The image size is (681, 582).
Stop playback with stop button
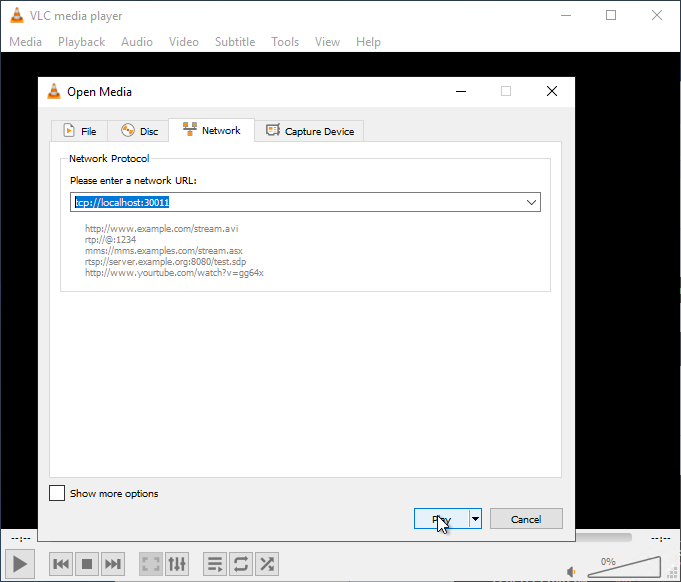click(x=87, y=564)
